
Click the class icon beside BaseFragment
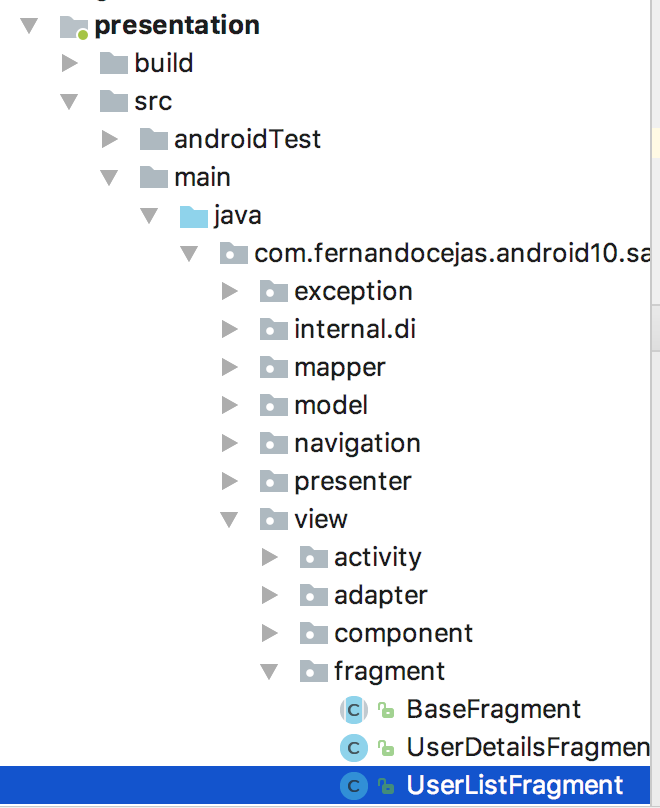(x=352, y=709)
